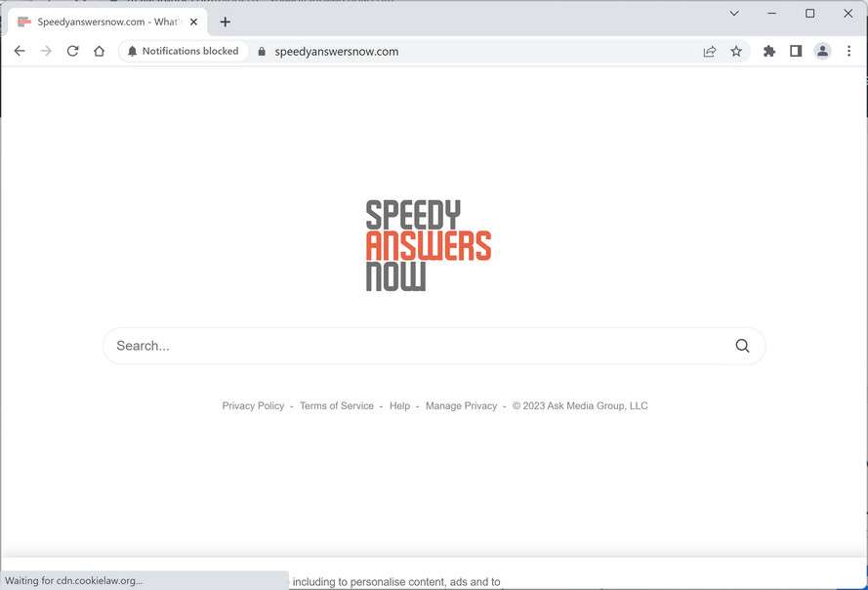This screenshot has width=868, height=590.
Task: Open a new tab with the plus button
Action: point(225,21)
